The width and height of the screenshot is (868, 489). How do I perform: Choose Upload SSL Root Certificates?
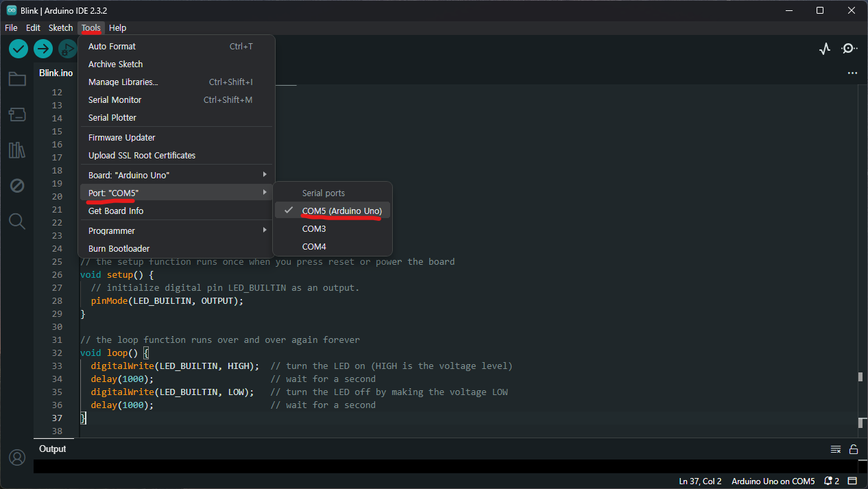click(x=176, y=155)
